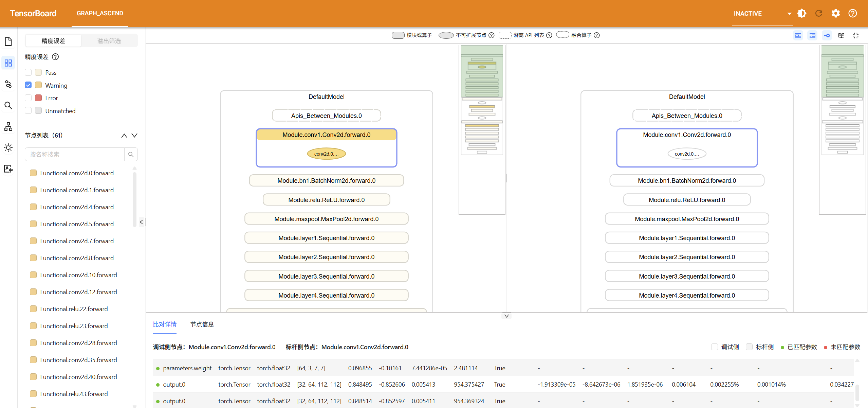Select Functional.conv2d.0.forward in node list
This screenshot has width=868, height=408.
(x=77, y=173)
